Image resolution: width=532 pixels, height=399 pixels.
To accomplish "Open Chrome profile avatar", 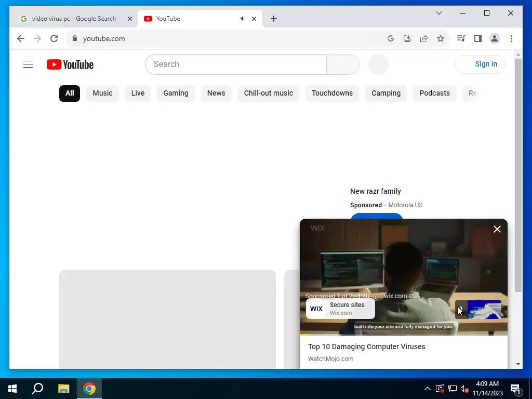I will [x=495, y=38].
